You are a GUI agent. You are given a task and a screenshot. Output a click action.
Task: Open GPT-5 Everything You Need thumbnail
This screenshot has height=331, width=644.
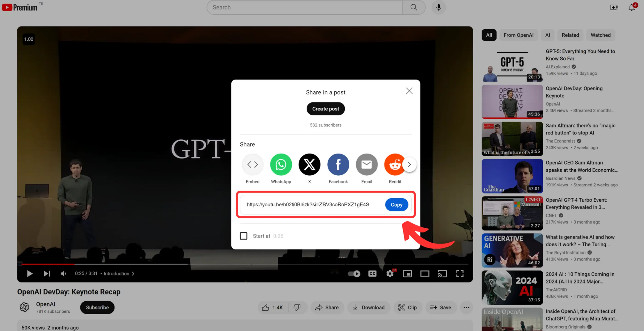pyautogui.click(x=512, y=65)
